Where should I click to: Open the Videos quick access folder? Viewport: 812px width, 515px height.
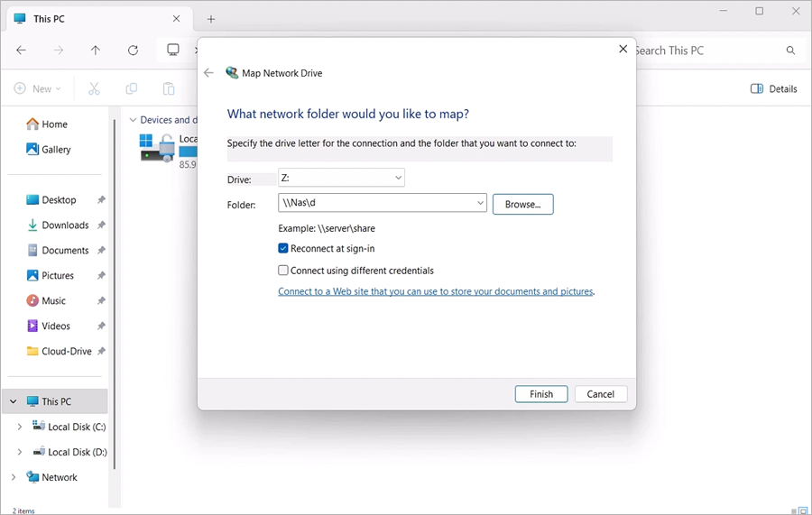click(x=48, y=326)
